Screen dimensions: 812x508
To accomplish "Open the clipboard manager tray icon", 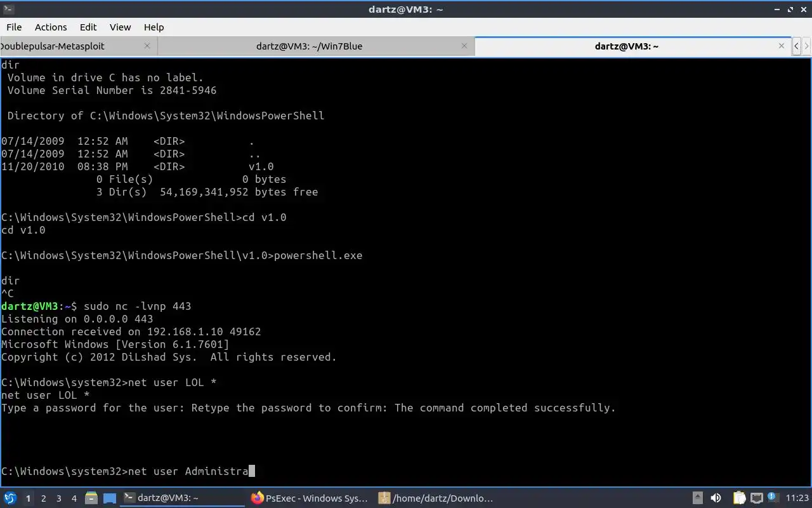I will tap(739, 498).
